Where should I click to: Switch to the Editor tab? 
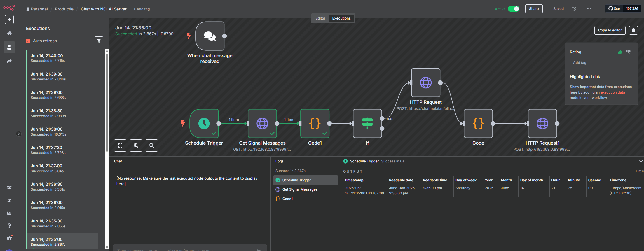pos(320,18)
